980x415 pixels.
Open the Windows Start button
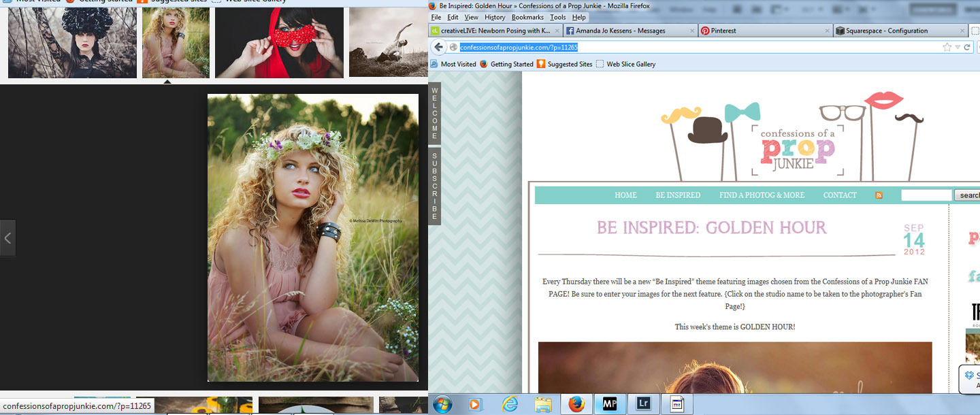pyautogui.click(x=442, y=404)
